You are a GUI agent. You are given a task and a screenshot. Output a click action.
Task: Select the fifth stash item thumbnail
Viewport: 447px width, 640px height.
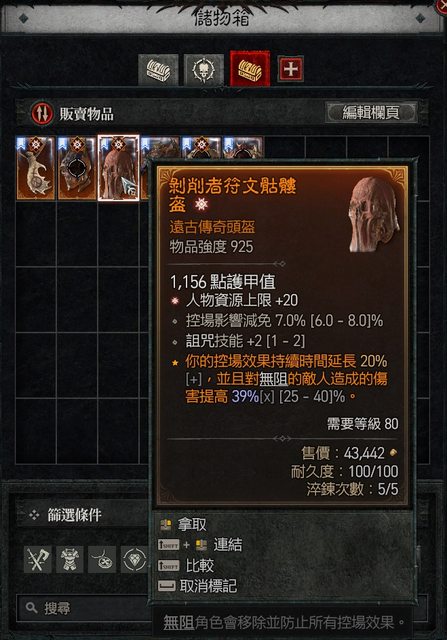[201, 148]
